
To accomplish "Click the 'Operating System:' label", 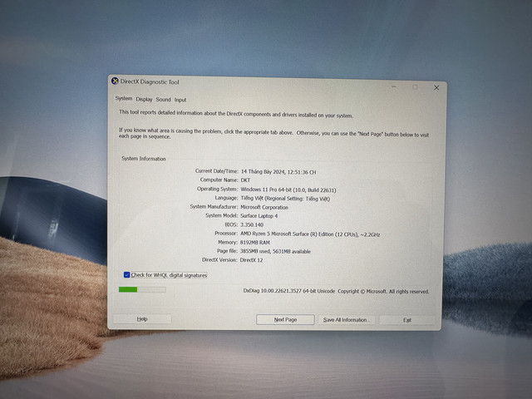I will (x=217, y=189).
